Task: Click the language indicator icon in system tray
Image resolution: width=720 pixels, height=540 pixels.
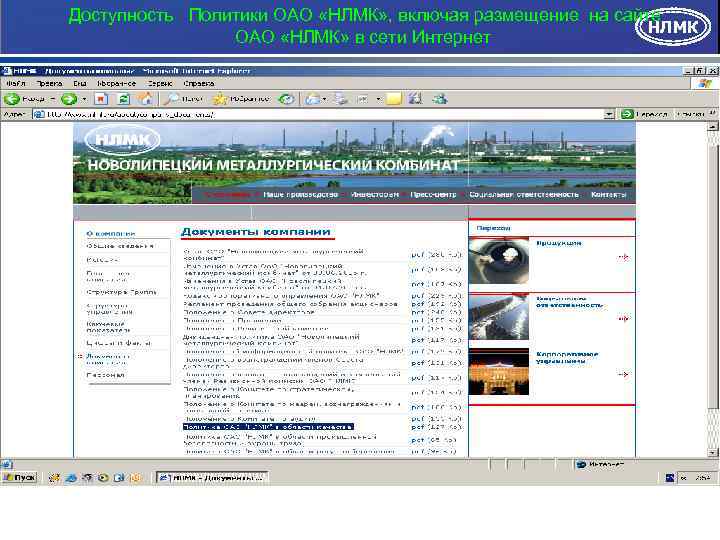Action: (670, 478)
